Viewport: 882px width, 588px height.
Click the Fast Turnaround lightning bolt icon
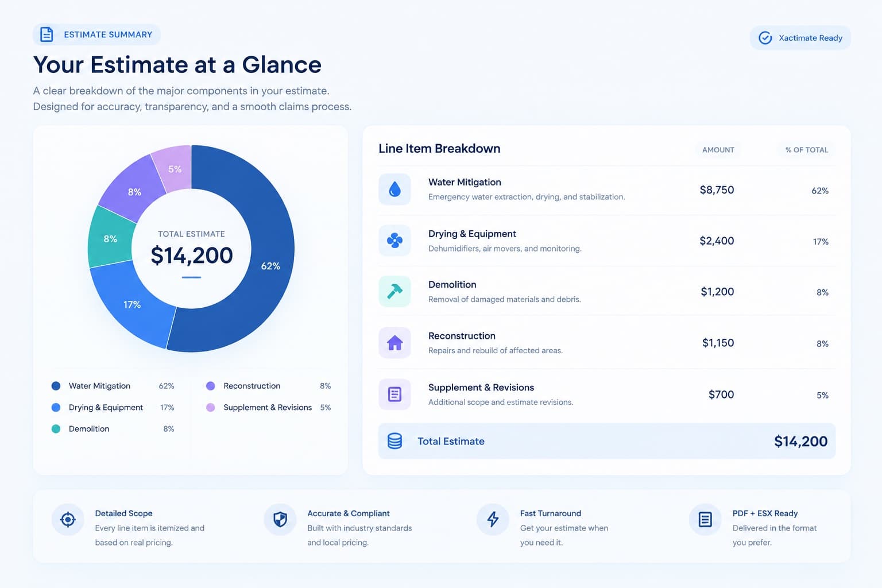[x=493, y=520]
